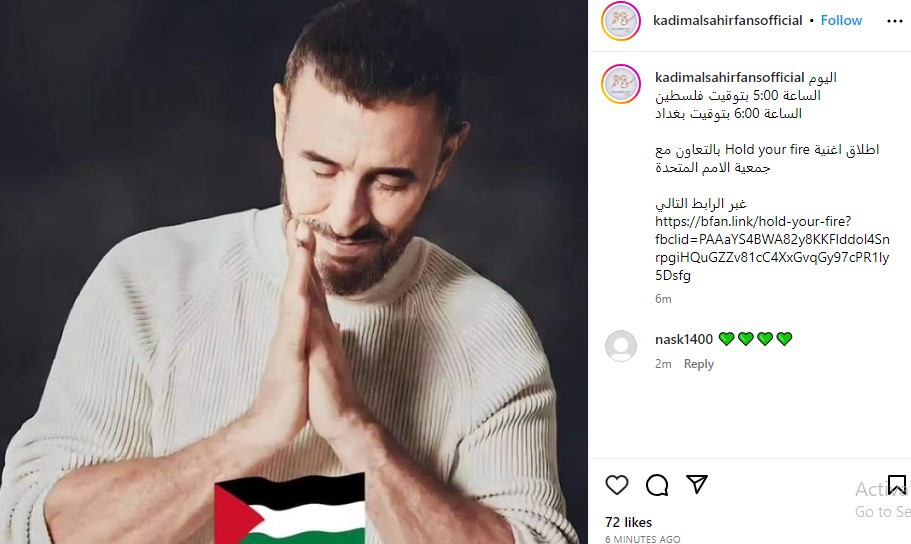911x544 pixels.
Task: Open nask1400's default avatar
Action: (621, 346)
